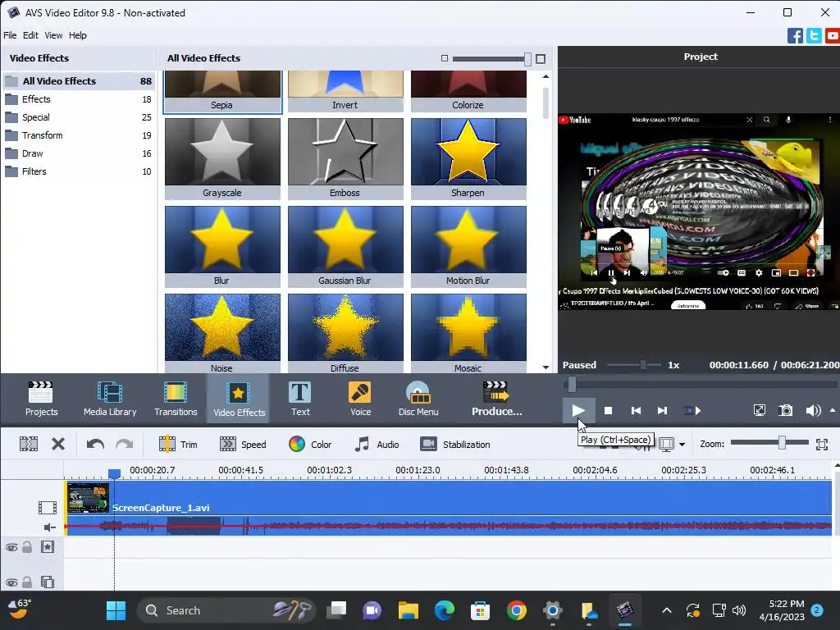Screen dimensions: 840x630
Task: Select the Effects folder
Action: (78, 99)
